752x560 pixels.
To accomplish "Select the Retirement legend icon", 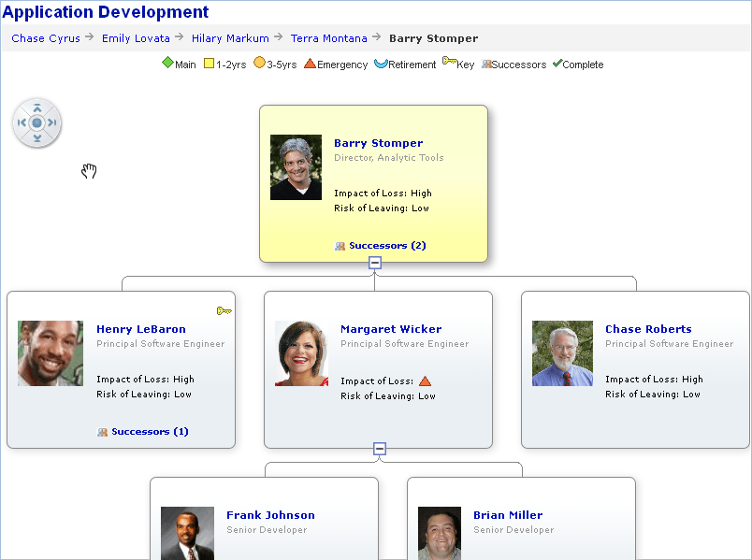I will [380, 65].
